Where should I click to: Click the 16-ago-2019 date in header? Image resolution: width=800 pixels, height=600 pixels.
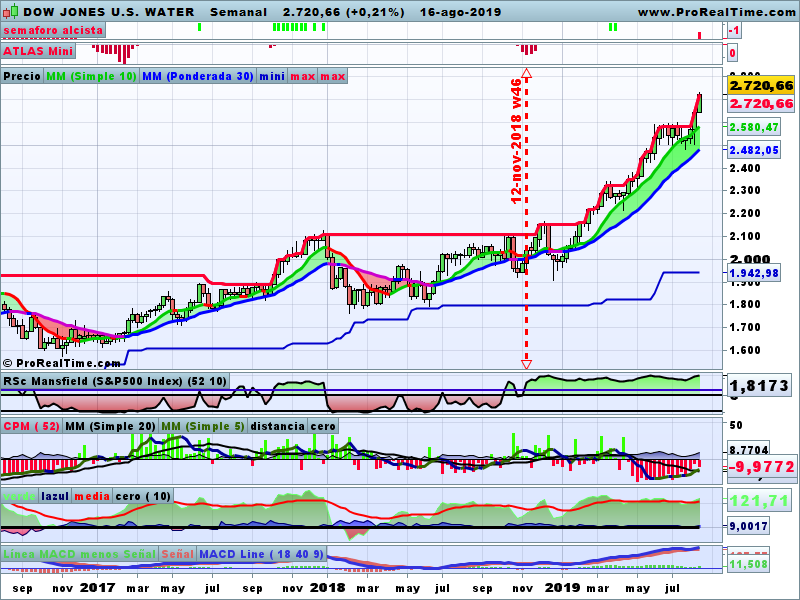coord(461,12)
